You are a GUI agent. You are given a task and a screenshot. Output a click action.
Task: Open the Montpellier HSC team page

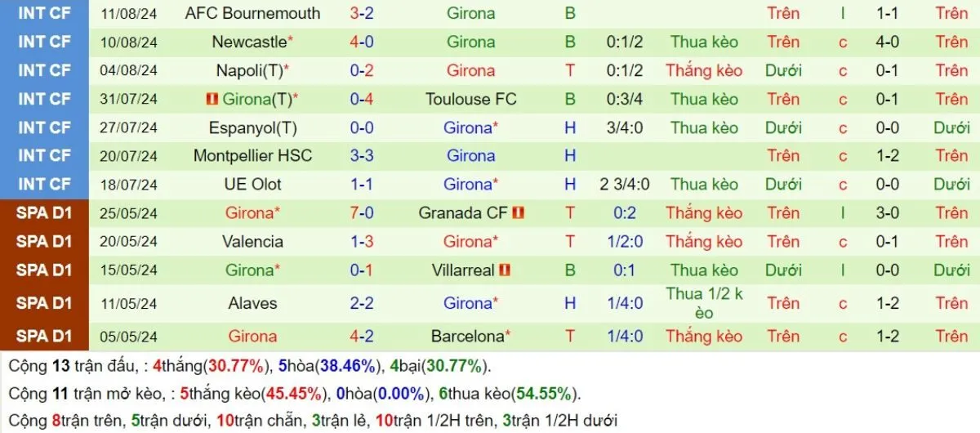coord(252,156)
